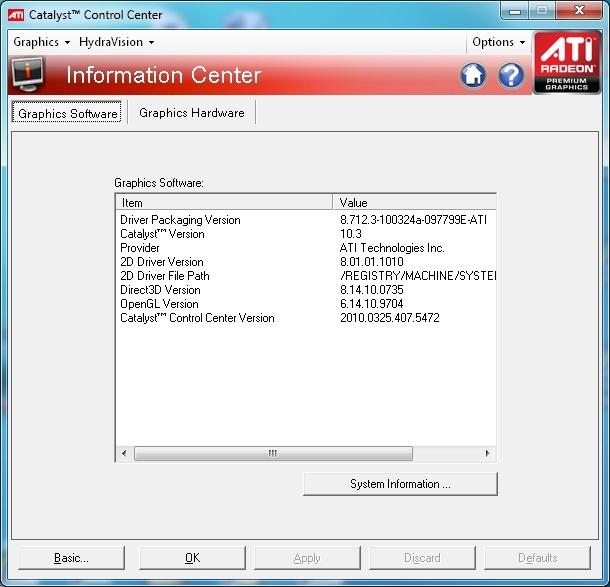Image resolution: width=610 pixels, height=587 pixels.
Task: Click the Item column header
Action: [x=224, y=203]
